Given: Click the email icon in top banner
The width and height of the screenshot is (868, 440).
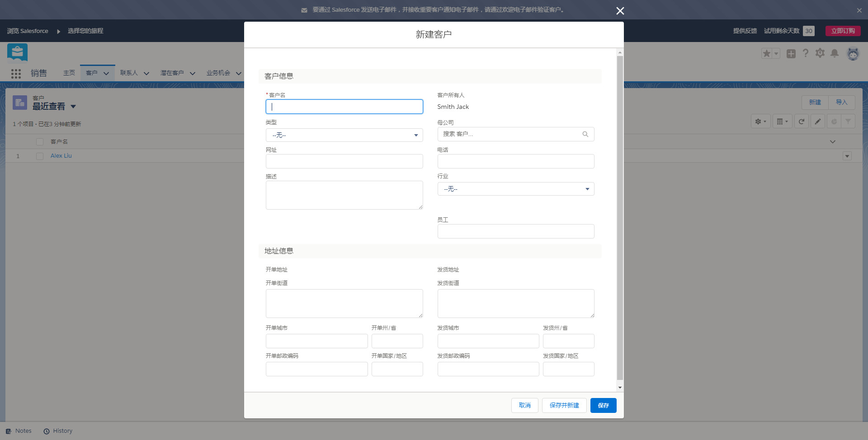Looking at the screenshot, I should click(304, 10).
